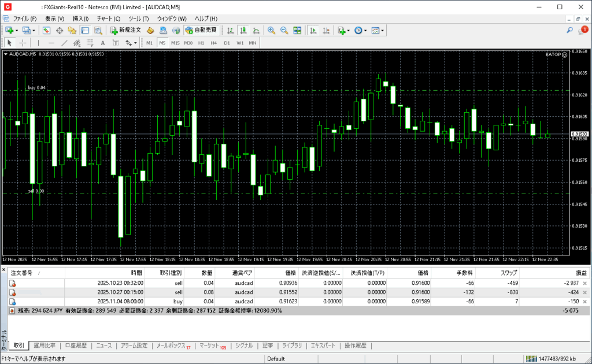Open the new chart dropdown arrow
Screen dimensions: 592x364
tap(17, 30)
